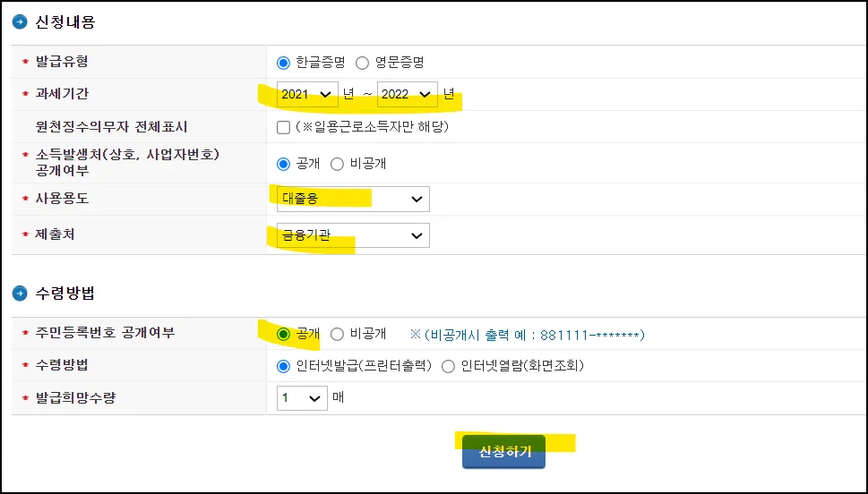
Task: Click the arrow icon beside 신청내용 header
Action: [20, 22]
